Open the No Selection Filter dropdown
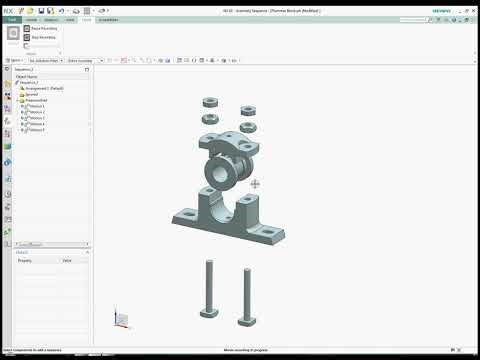This screenshot has width=480, height=360. click(x=46, y=61)
